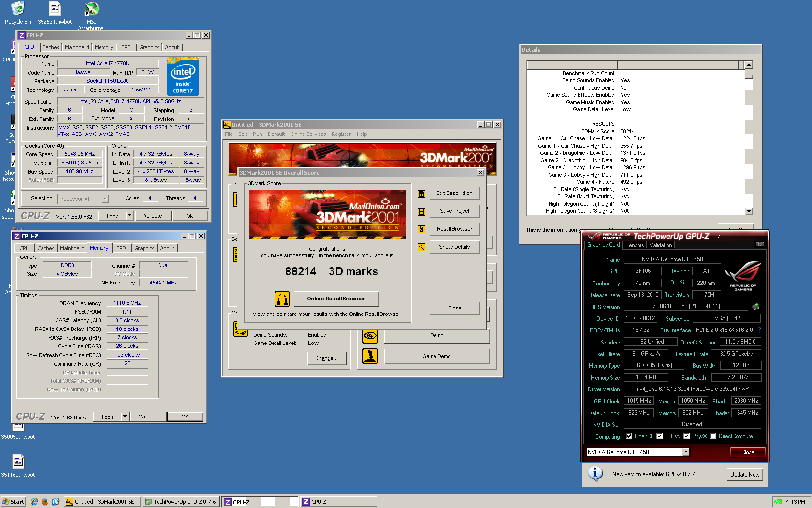Save the BIOS using the chip icon in GPU-Z

click(755, 306)
